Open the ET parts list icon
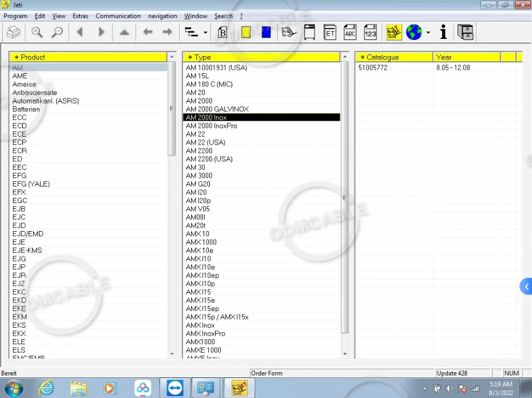This screenshot has width=532, height=398. (330, 33)
